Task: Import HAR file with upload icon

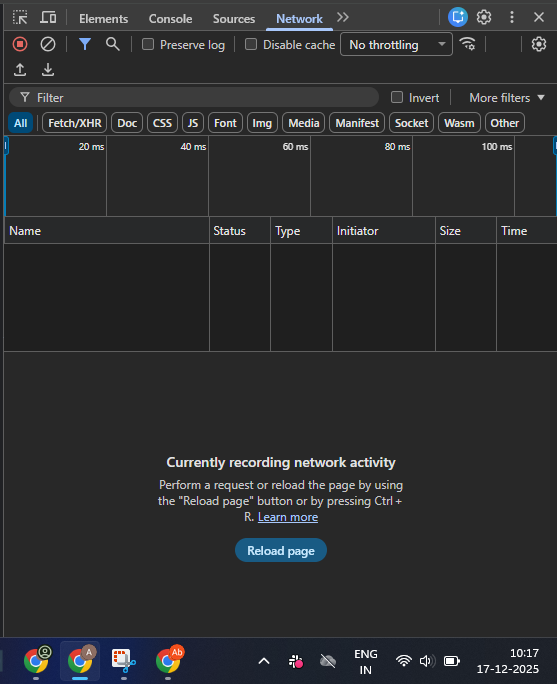Action: 20,70
